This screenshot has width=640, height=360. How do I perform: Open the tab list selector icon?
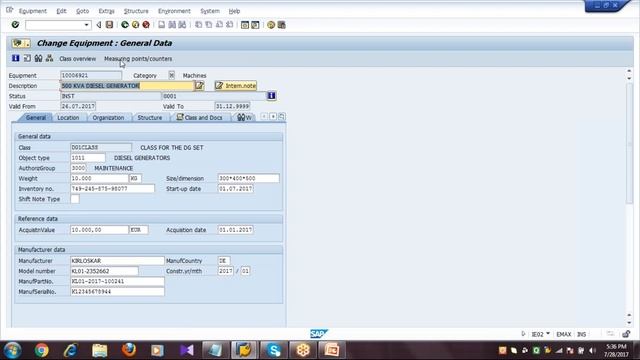282,117
